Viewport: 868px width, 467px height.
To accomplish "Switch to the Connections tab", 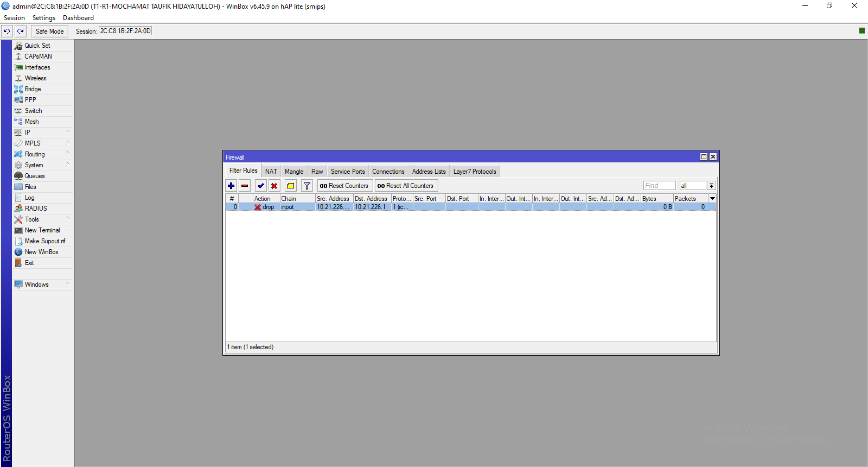I will coord(388,172).
